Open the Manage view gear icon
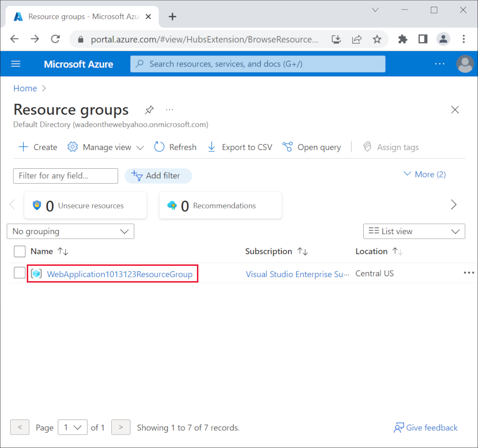This screenshot has height=448, width=478. tap(73, 147)
